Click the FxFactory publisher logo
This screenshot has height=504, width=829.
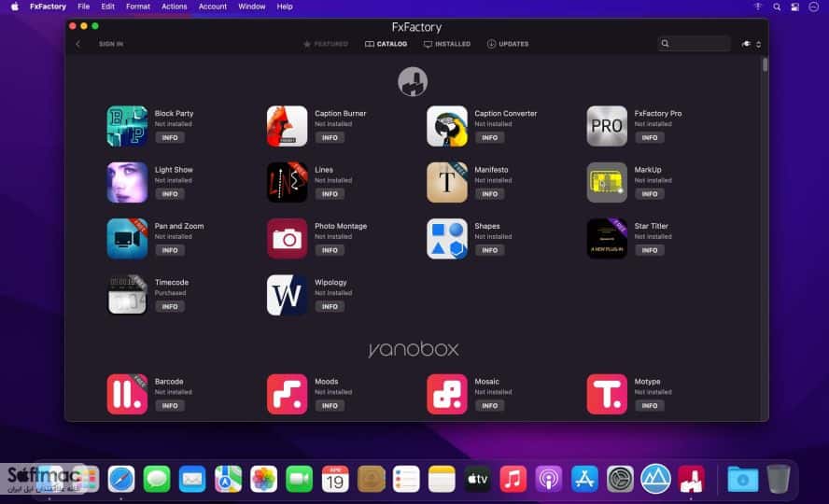pyautogui.click(x=413, y=82)
